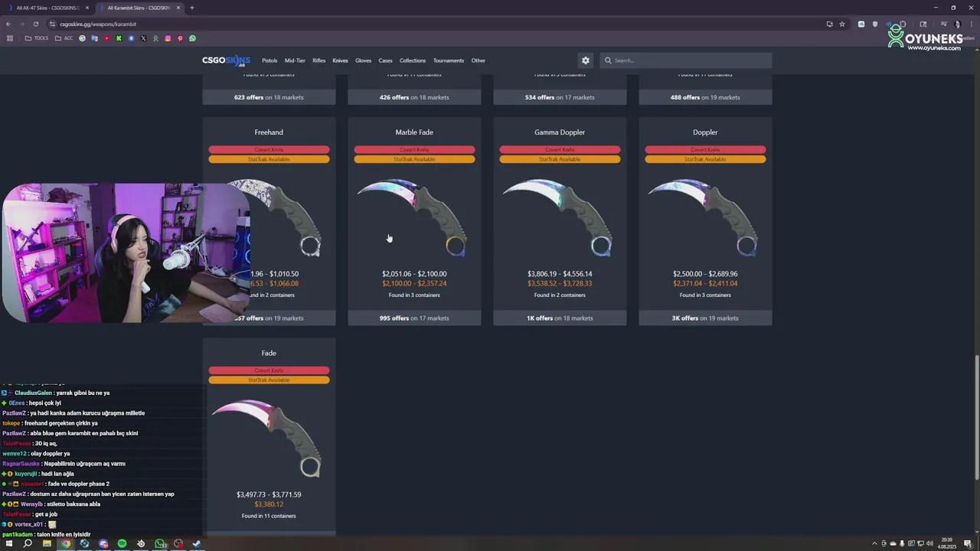
Task: Open the Fade skin title
Action: (x=269, y=353)
